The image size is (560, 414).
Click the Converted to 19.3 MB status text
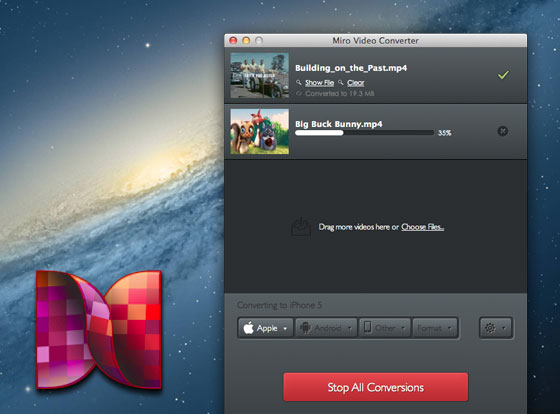click(x=340, y=94)
